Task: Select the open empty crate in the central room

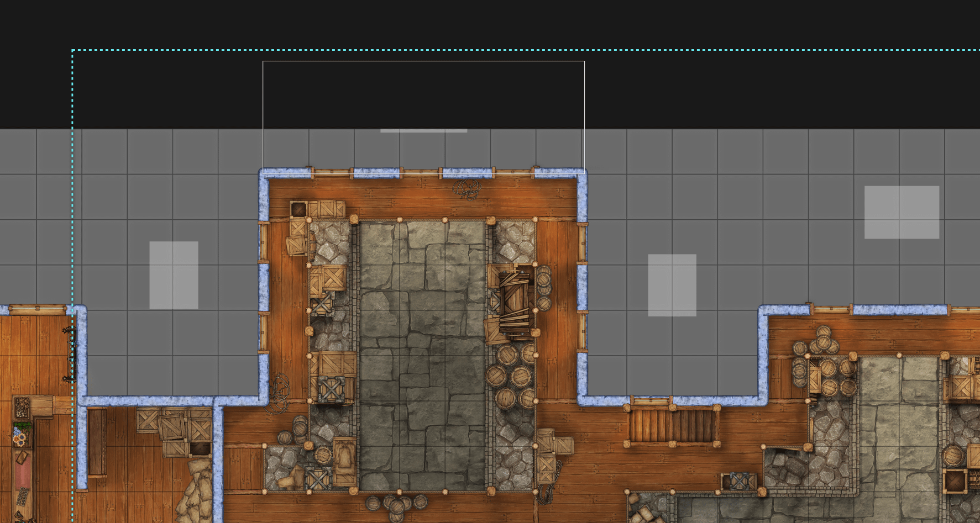Action: click(x=298, y=209)
